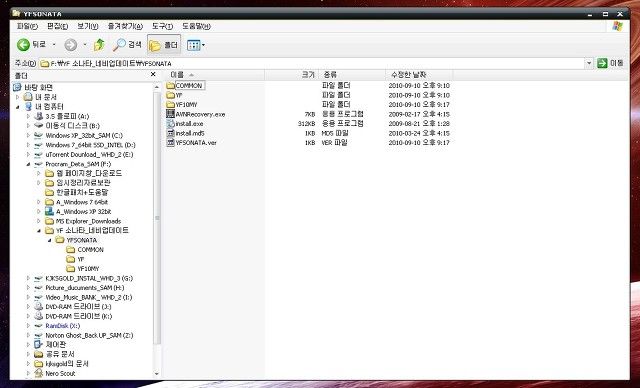Select the install.exe file icon
This screenshot has width=640, height=388.
point(171,124)
